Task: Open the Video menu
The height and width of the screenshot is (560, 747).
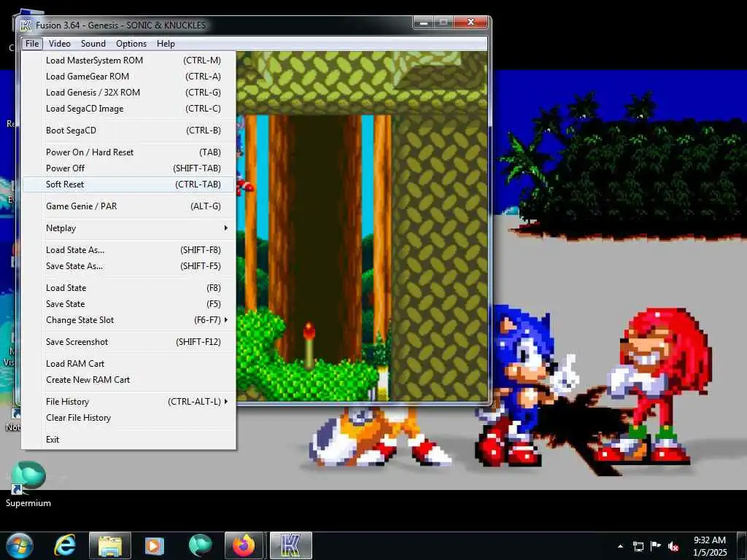Action: tap(60, 44)
